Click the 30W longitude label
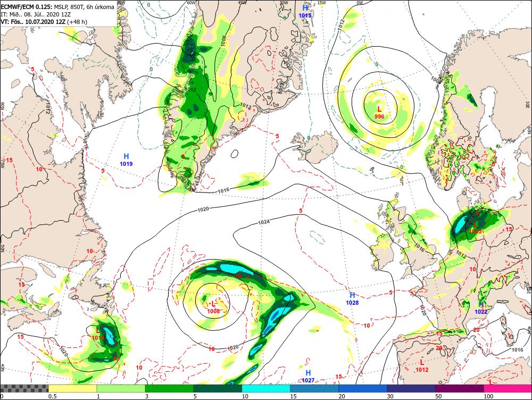 [284, 3]
